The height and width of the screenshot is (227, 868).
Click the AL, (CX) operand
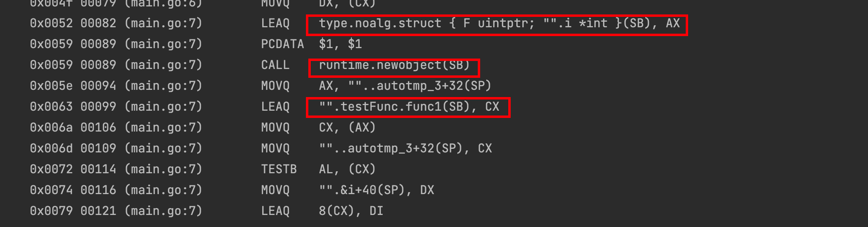click(x=347, y=169)
